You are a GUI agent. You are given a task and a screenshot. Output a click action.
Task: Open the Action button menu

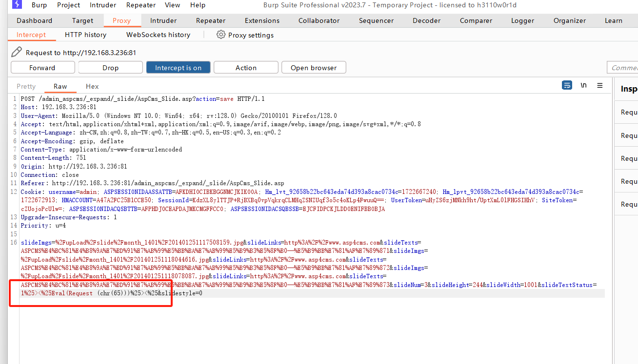(x=246, y=68)
